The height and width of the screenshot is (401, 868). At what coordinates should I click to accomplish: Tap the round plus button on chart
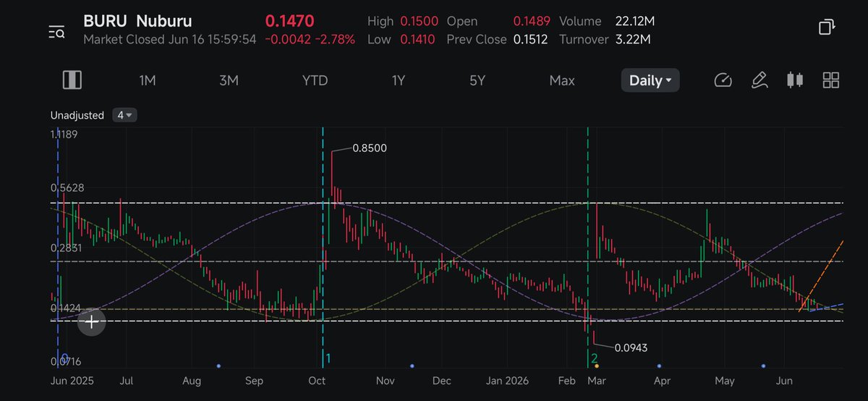(x=92, y=322)
